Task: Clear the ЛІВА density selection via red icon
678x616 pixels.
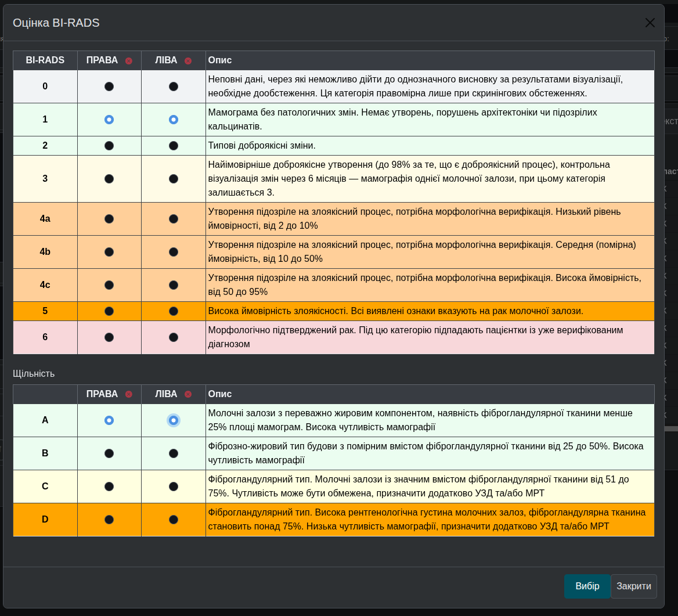Action: (188, 395)
